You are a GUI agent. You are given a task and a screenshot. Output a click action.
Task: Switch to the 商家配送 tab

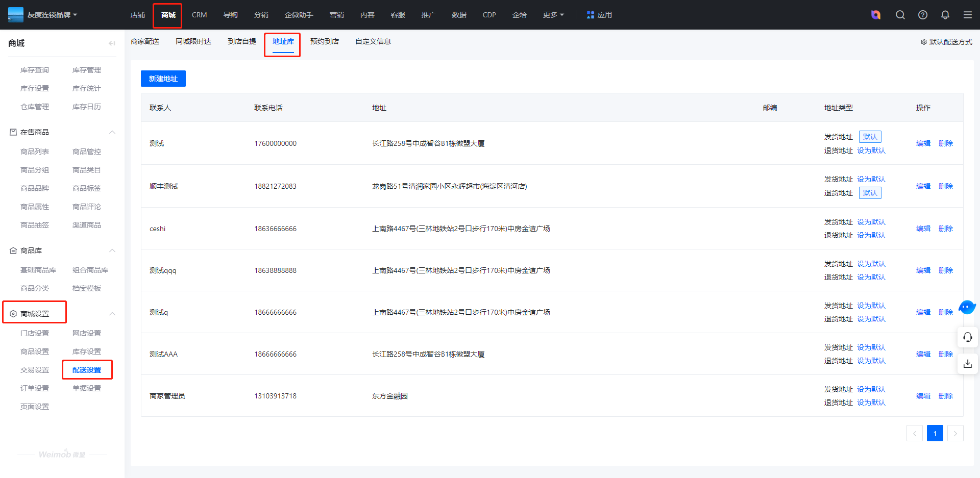tap(145, 42)
